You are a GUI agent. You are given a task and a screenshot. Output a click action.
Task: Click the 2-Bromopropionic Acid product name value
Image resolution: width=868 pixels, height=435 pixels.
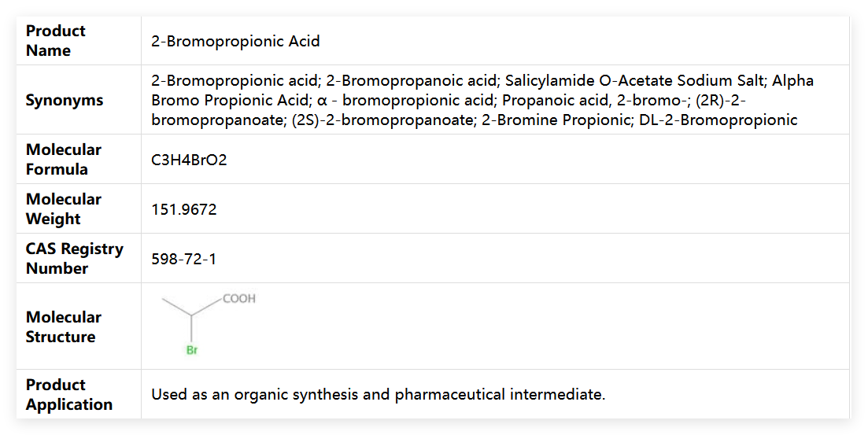click(235, 41)
